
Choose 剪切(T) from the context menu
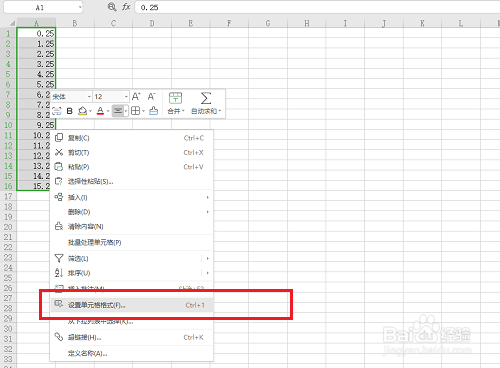pos(132,153)
